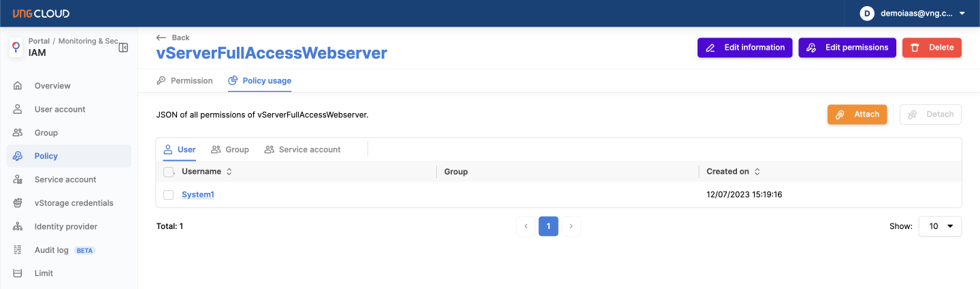Screen dimensions: 980x289
Task: Open the System1 user link
Action: [198, 195]
